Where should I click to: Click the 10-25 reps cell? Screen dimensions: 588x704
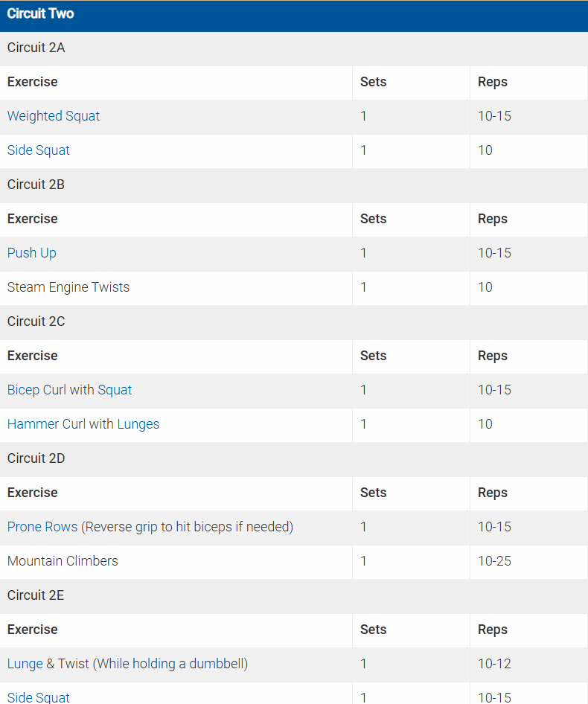point(495,561)
